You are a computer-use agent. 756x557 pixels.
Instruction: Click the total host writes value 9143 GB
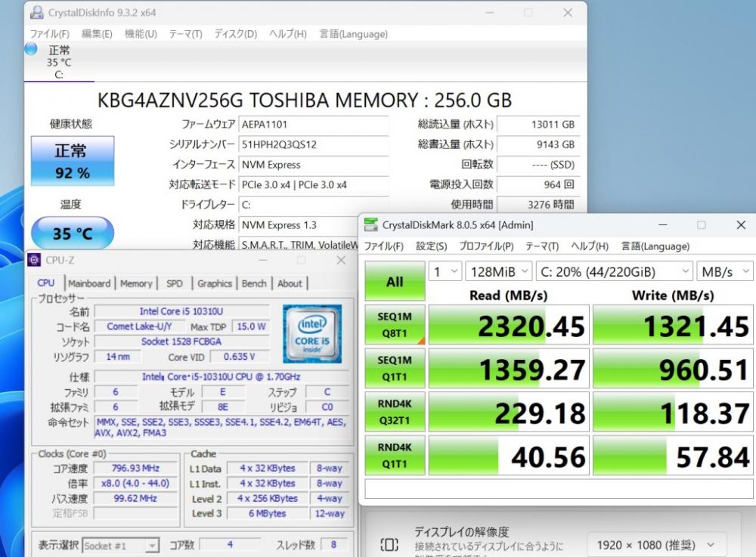click(x=538, y=144)
